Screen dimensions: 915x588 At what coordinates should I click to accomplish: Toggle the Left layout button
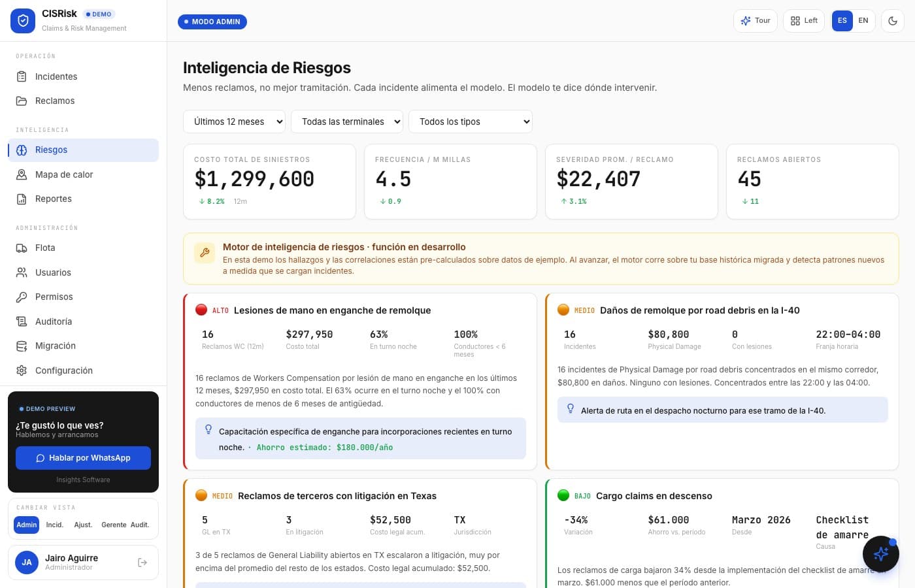click(804, 21)
